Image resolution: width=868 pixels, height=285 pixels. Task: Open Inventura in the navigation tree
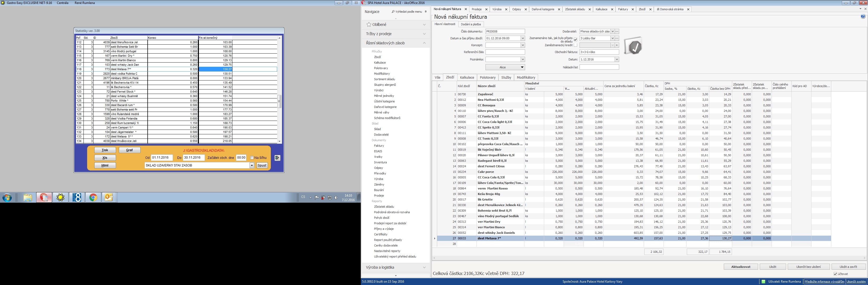point(380,162)
